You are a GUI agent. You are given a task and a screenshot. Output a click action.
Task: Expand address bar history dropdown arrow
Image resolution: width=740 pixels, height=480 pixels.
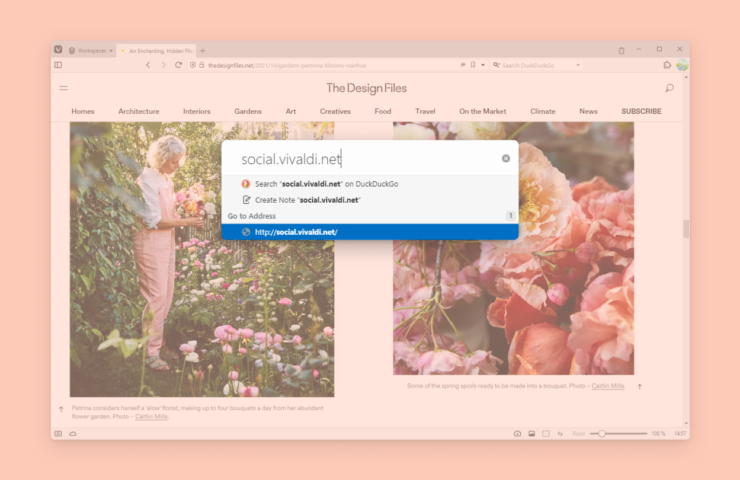point(483,65)
